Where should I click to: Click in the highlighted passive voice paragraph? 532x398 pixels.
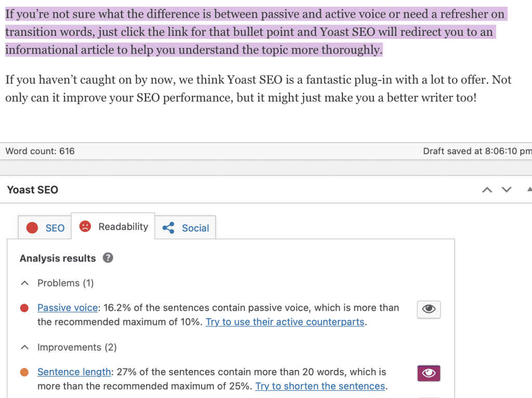(x=256, y=32)
